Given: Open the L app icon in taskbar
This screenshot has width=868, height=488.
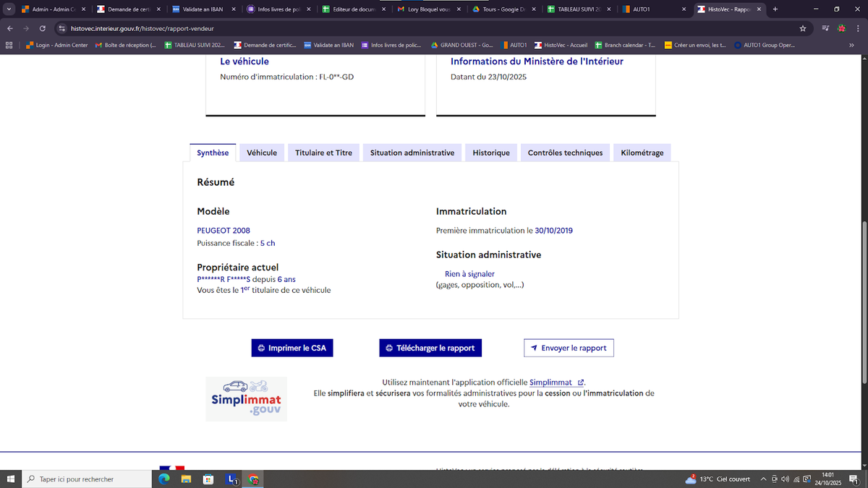Looking at the screenshot, I should (231, 479).
